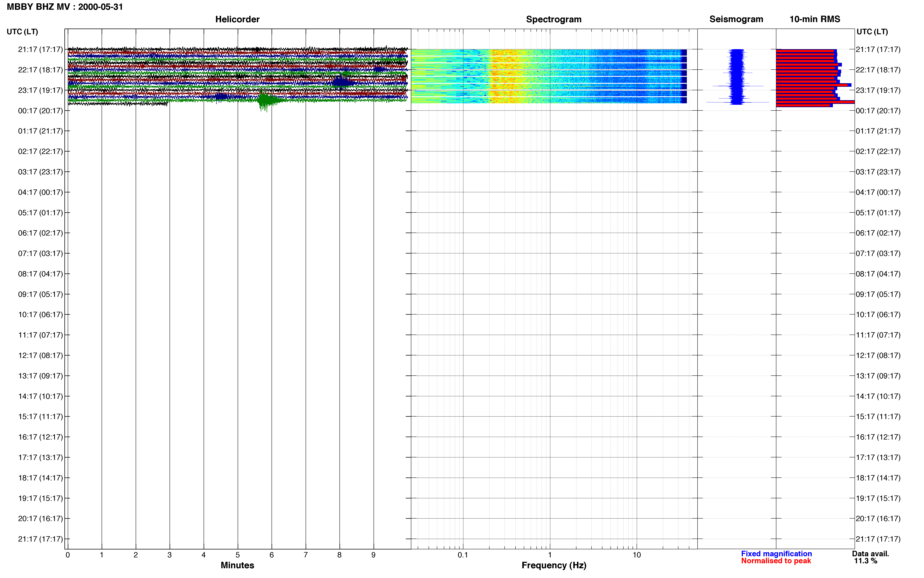The image size is (924, 578).
Task: Click RMS-side axis label '02:17 (22:17)'
Action: [878, 151]
